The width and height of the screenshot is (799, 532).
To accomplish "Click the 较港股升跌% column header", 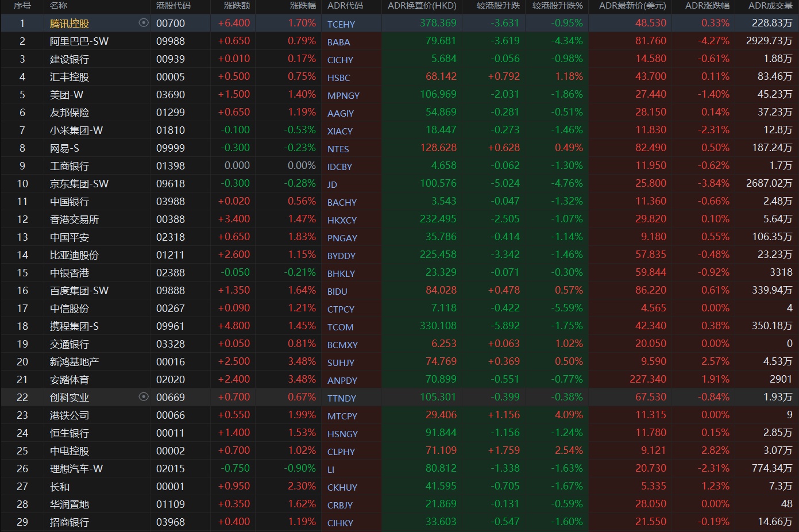I will click(557, 6).
